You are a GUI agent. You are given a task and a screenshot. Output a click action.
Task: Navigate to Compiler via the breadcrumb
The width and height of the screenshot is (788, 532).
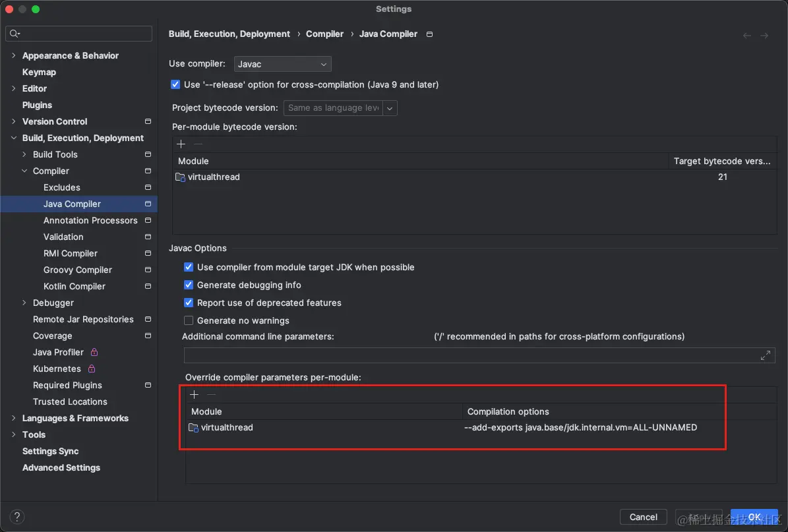[324, 34]
